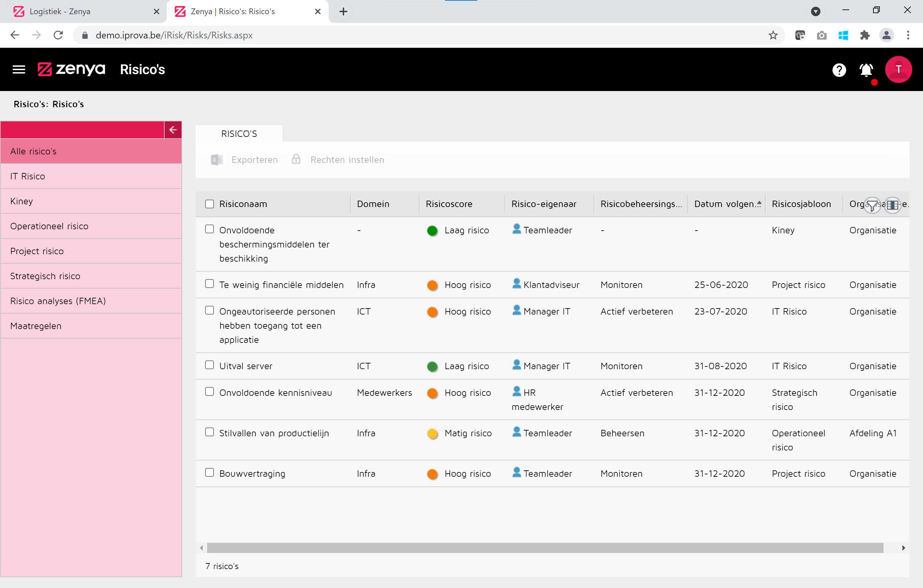
Task: Collapse the sidebar with the arrow button
Action: click(173, 130)
